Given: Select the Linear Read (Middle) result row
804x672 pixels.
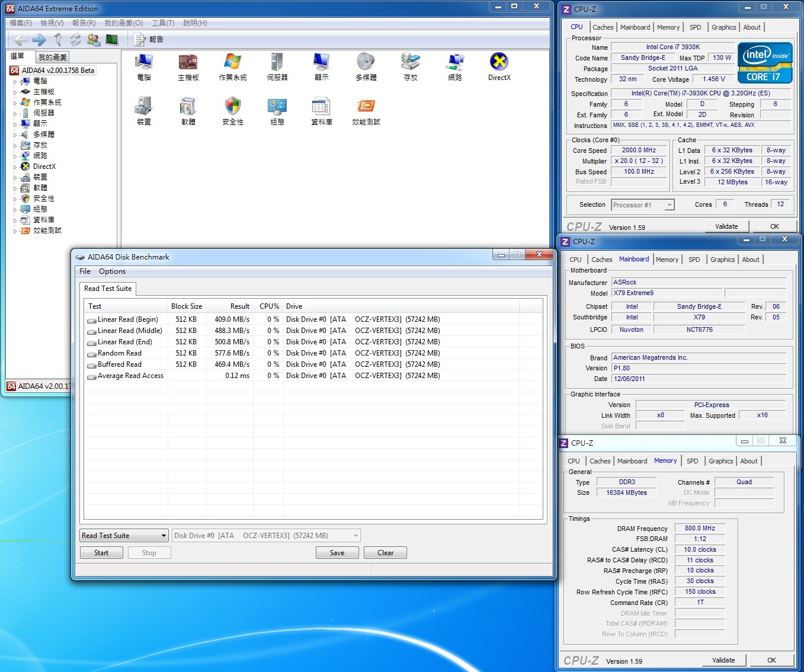Looking at the screenshot, I should (313, 331).
